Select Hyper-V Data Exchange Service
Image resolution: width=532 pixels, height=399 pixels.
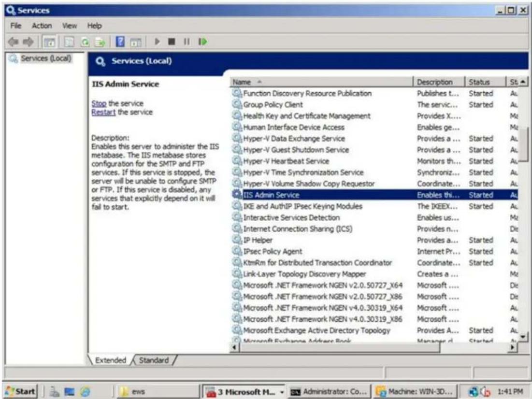(x=375, y=139)
